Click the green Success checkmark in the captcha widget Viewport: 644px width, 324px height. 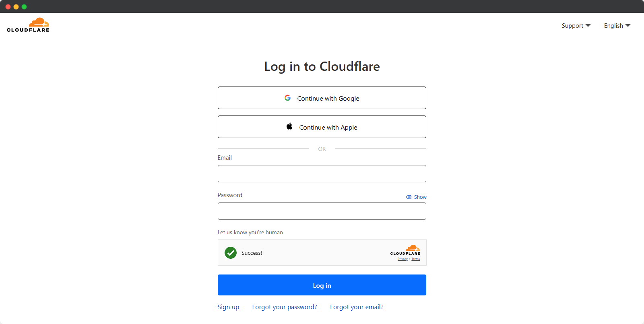point(231,253)
